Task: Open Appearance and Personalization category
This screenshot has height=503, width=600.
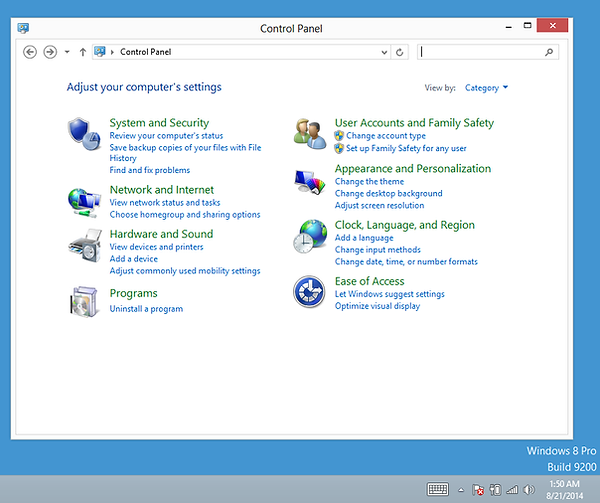Action: (413, 169)
